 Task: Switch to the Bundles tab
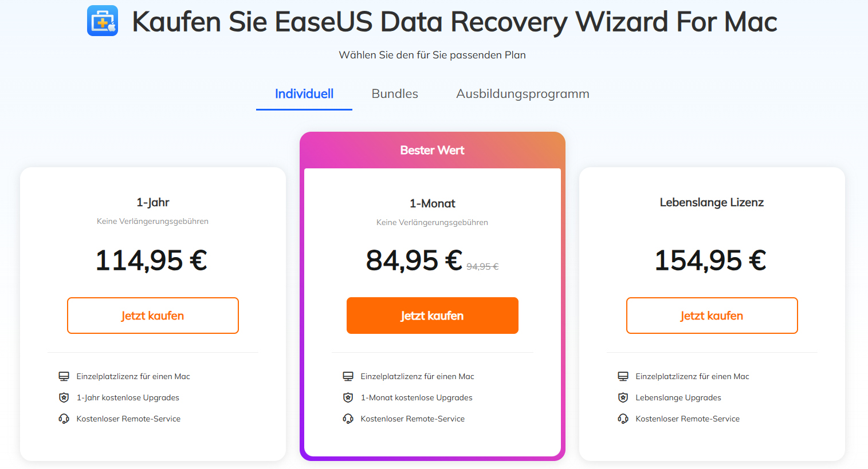coord(394,93)
